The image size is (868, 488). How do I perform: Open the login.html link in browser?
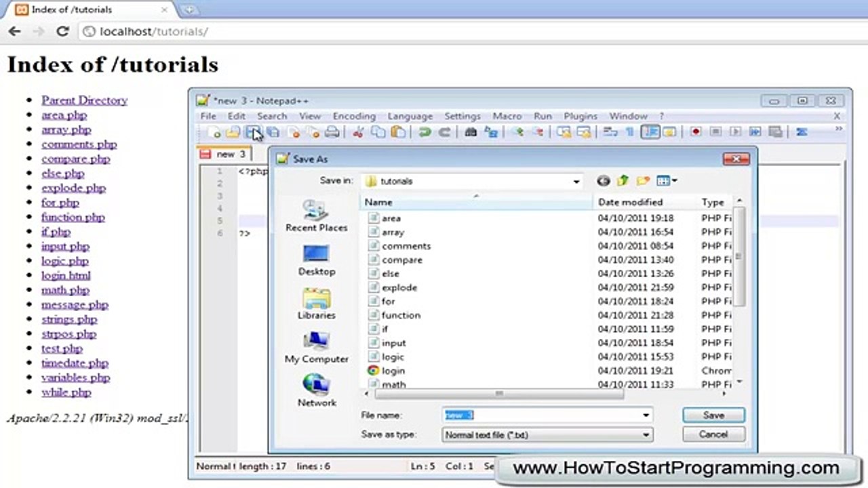pos(66,275)
